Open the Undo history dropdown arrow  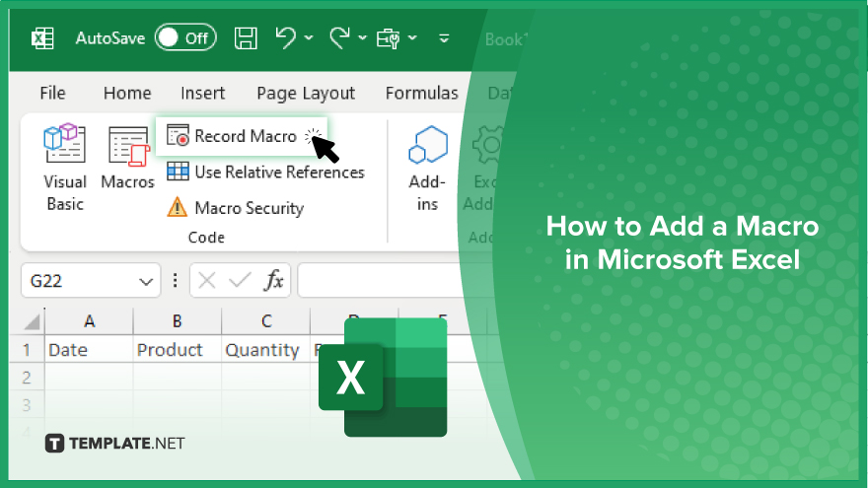pyautogui.click(x=309, y=38)
